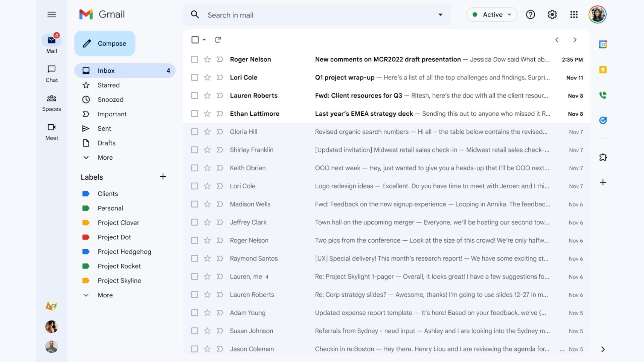Star Roger Nelson's newest email

pyautogui.click(x=207, y=59)
